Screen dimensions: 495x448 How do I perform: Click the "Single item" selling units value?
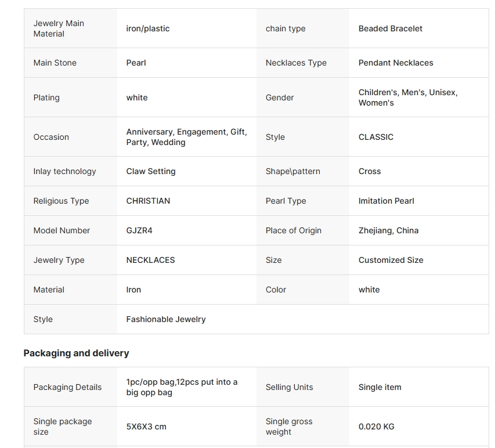[x=380, y=387]
